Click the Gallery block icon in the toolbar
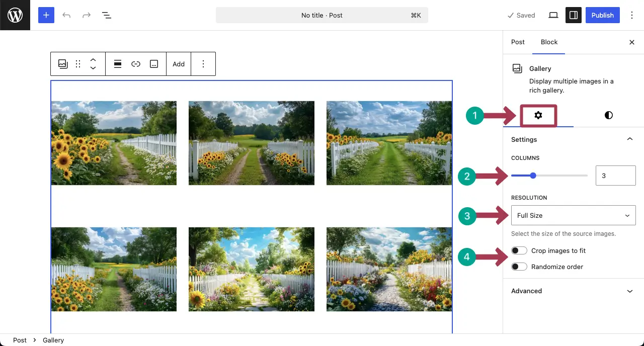The image size is (644, 346). pos(62,64)
